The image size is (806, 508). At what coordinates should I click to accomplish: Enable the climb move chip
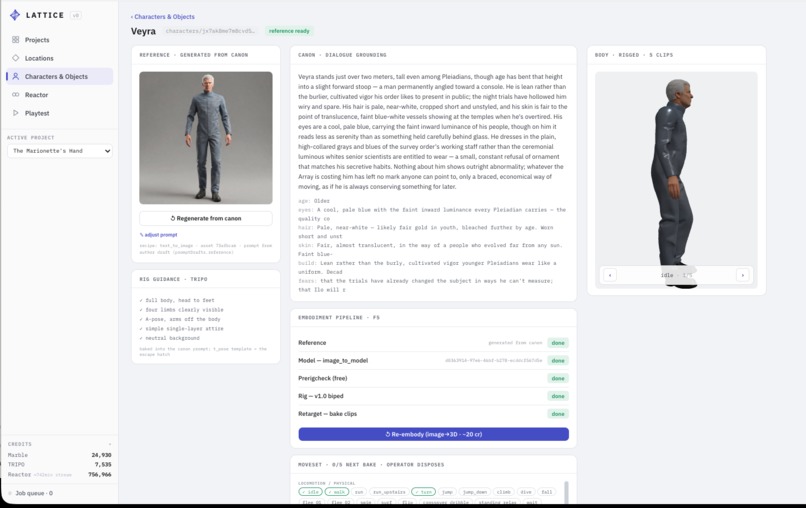point(504,492)
